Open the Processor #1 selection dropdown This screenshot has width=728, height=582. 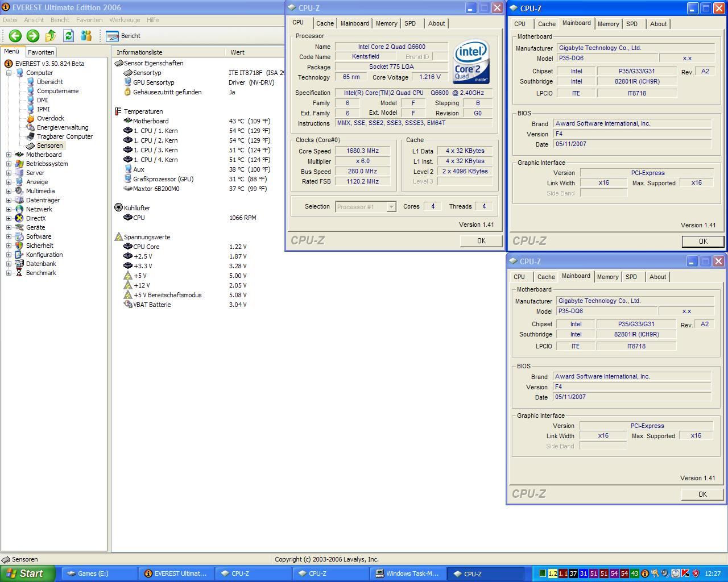coord(366,207)
